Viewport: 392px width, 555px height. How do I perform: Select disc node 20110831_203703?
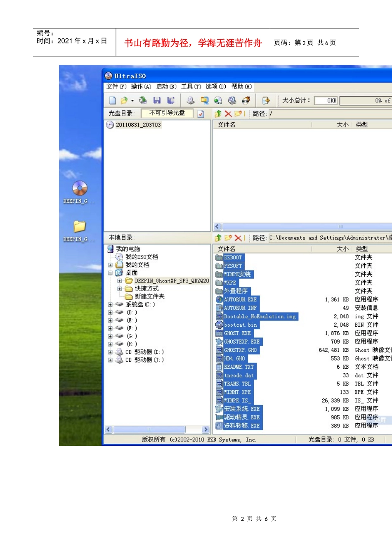coord(138,125)
